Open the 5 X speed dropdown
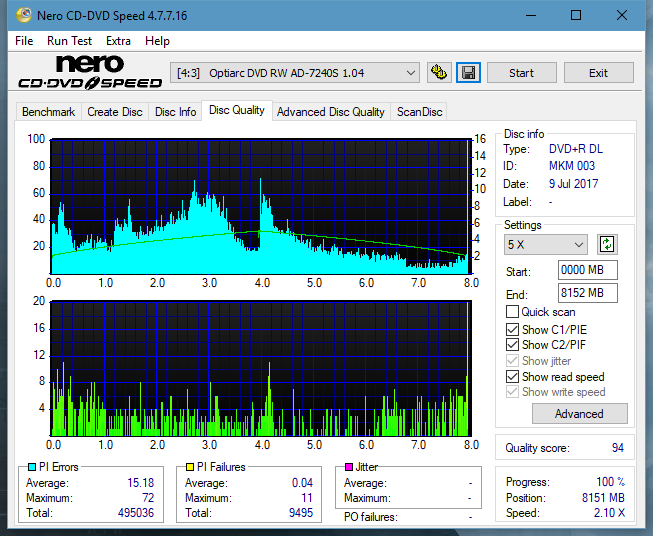Image resolution: width=653 pixels, height=536 pixels. (x=546, y=244)
